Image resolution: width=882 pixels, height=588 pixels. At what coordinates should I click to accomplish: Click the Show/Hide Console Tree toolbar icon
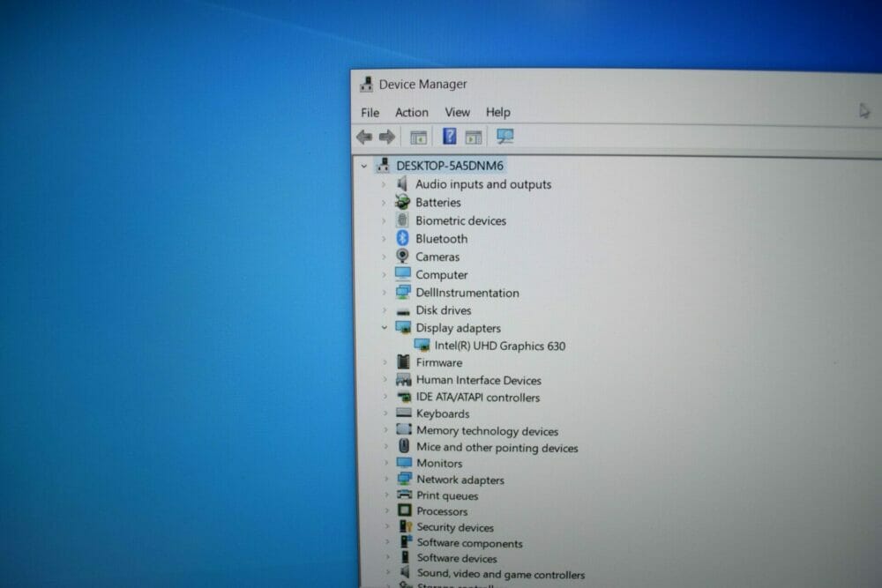418,138
